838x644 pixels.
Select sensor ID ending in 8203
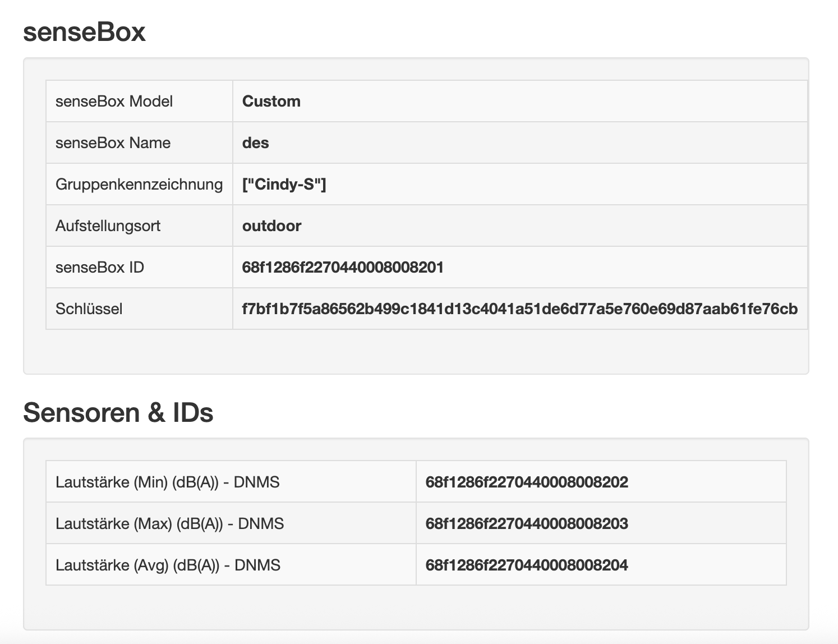(x=527, y=523)
